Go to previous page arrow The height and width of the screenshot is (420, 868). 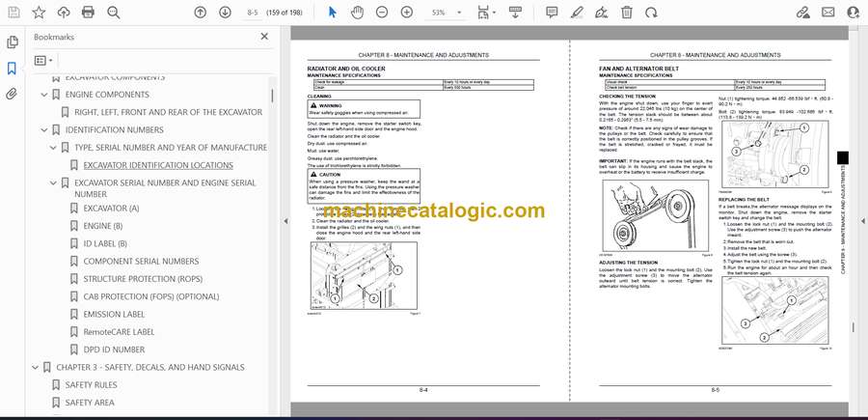pos(200,13)
